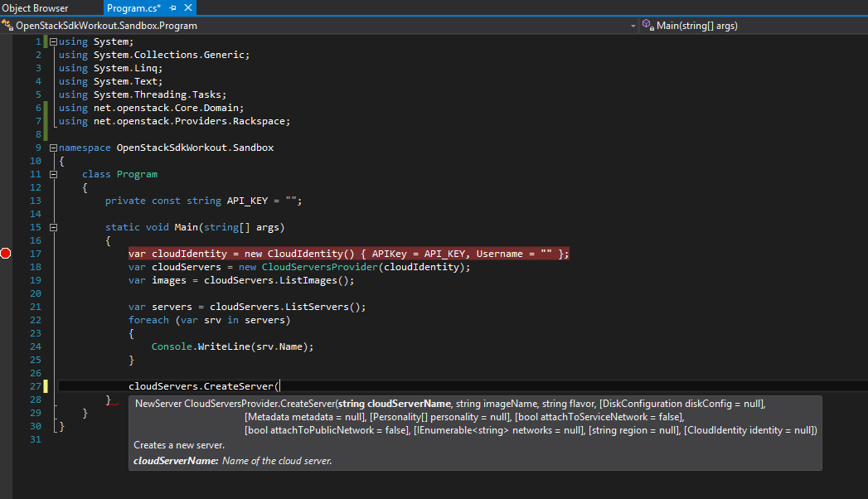868x499 pixels.
Task: Collapse the class Program block
Action: click(x=53, y=174)
